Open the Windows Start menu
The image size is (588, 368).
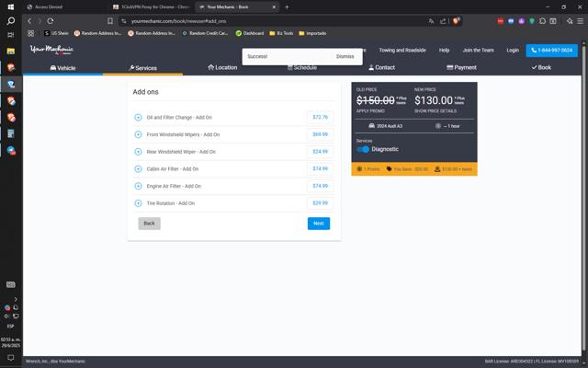[11, 6]
